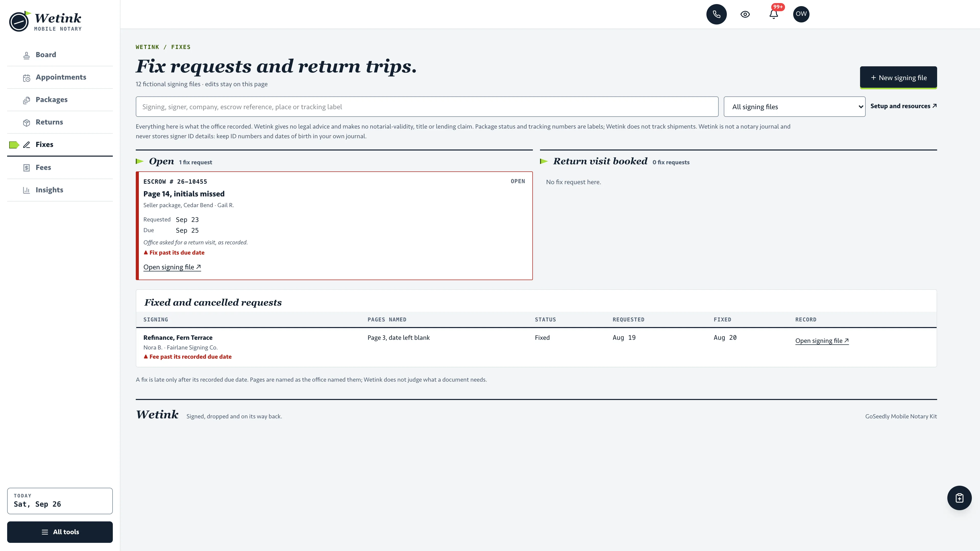The image size is (980, 551).
Task: Click the 'Page 3, date left blank' cell
Action: [398, 338]
